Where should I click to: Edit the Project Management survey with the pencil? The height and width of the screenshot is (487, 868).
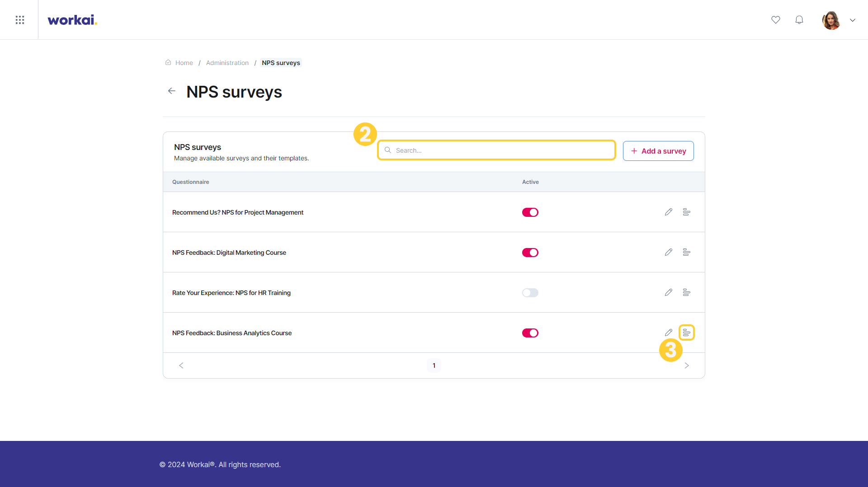[x=669, y=212]
